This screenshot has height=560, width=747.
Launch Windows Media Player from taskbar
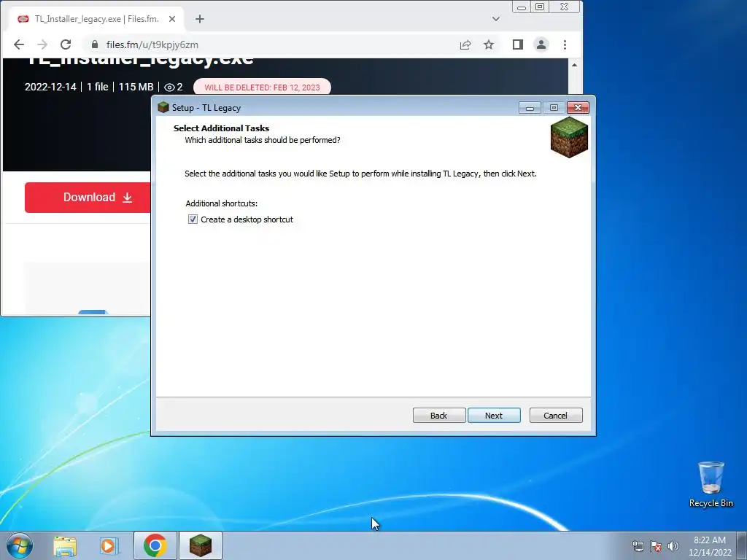tap(109, 545)
